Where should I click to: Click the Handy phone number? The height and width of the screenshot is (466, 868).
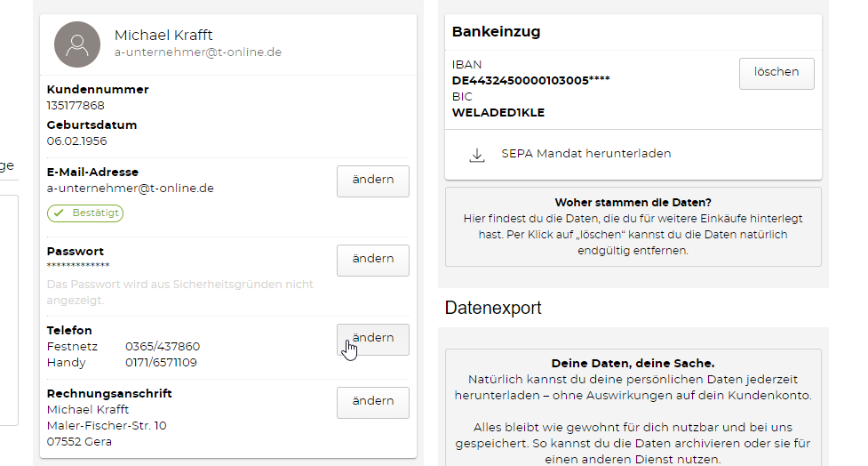[x=161, y=363]
